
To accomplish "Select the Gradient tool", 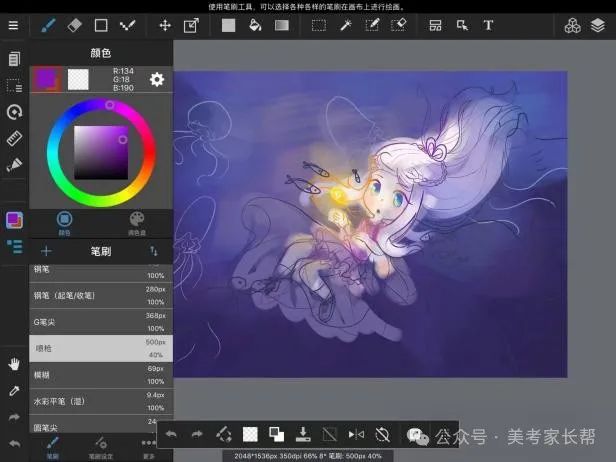I will coord(282,26).
